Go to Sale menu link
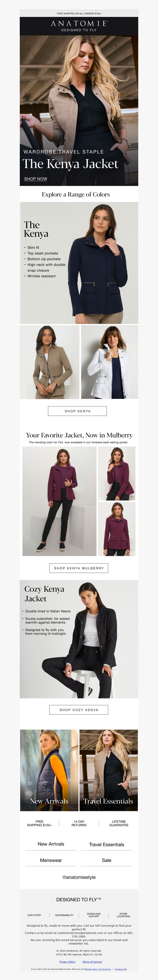This screenshot has width=158, height=980. tap(106, 860)
